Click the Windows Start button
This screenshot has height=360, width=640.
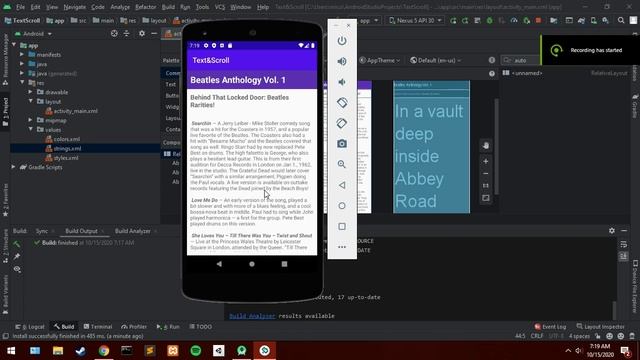point(11,351)
